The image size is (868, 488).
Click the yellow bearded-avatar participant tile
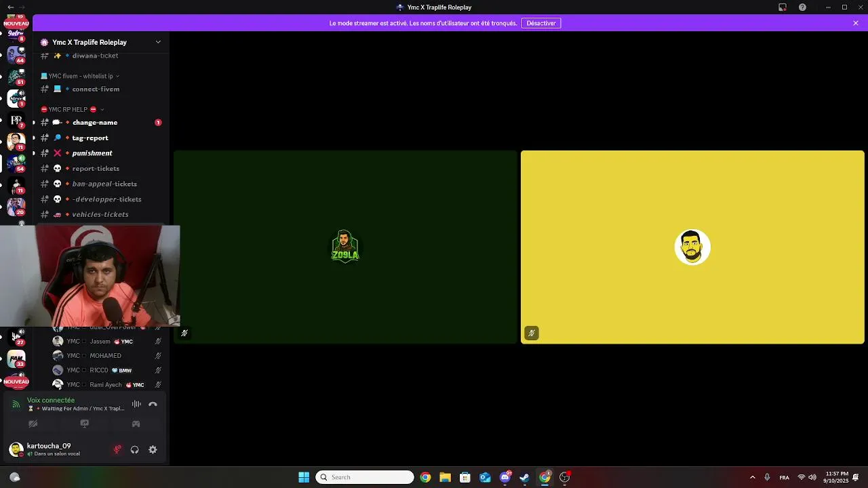(692, 247)
